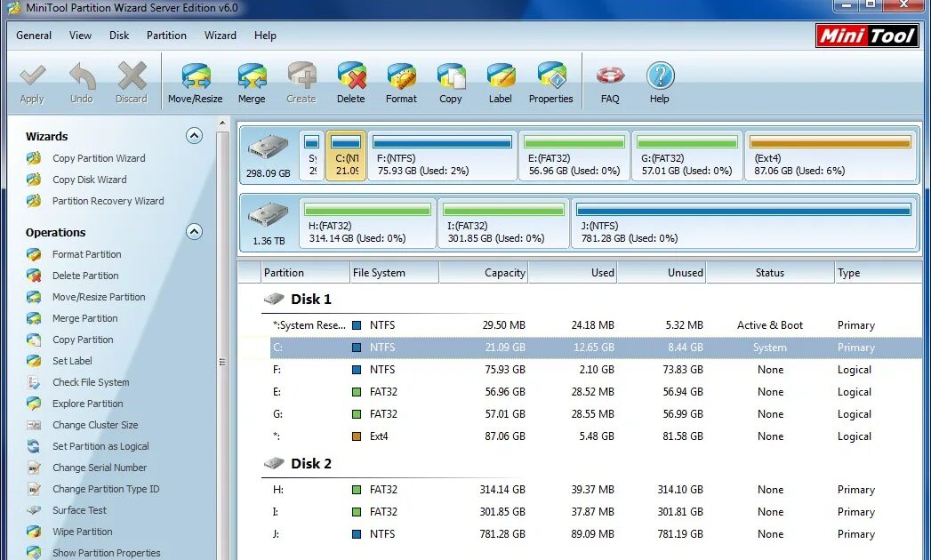Image resolution: width=931 pixels, height=560 pixels.
Task: Open the Help menu
Action: pyautogui.click(x=265, y=36)
